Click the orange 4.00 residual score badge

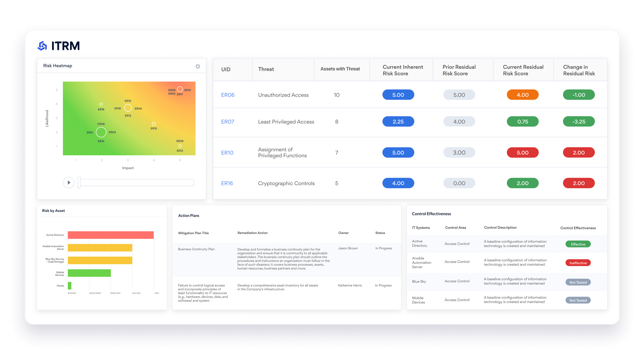tap(522, 95)
